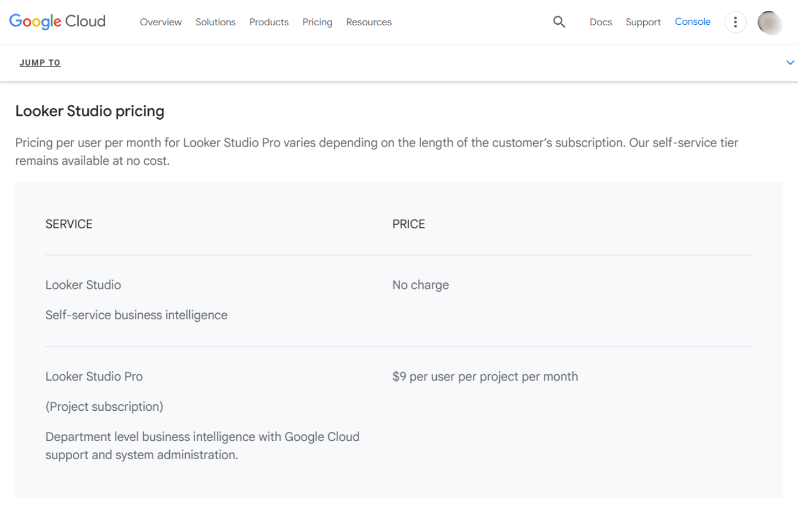This screenshot has height=532, width=798.
Task: Click the 'Department level business intelligence' description
Action: point(202,446)
